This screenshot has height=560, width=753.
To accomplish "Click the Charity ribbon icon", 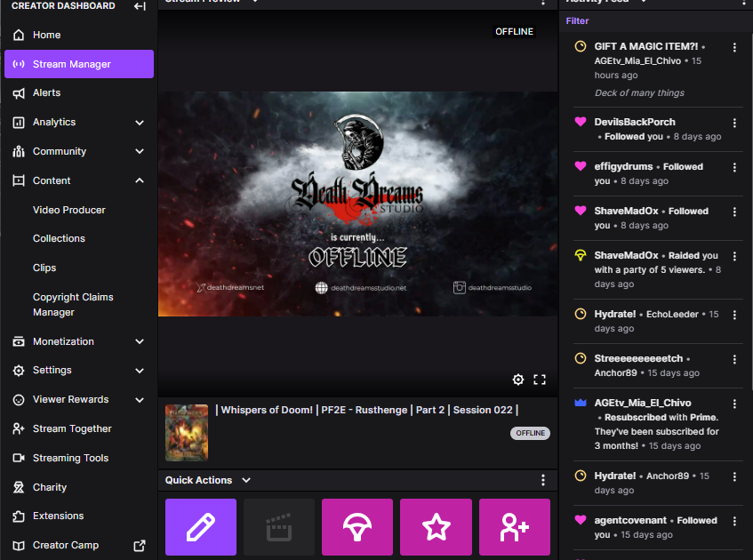I will coord(19,487).
